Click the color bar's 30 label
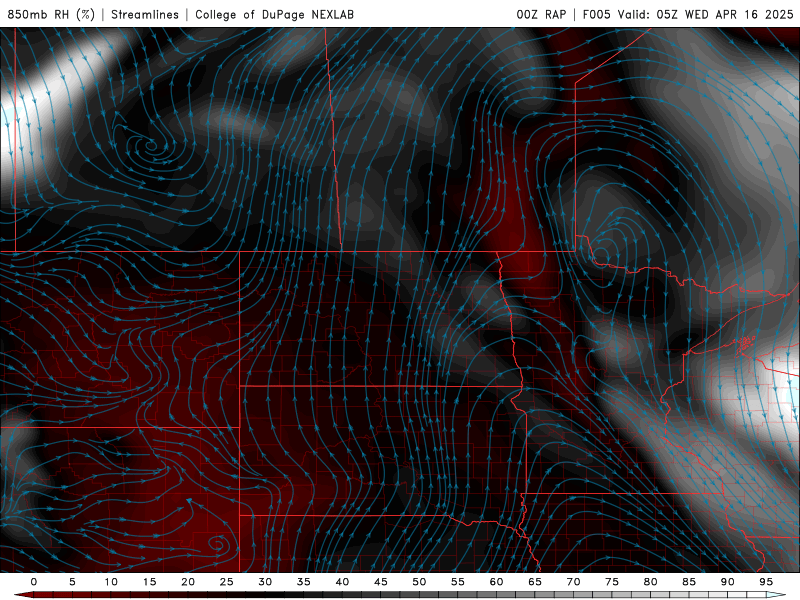This screenshot has width=800, height=600. coord(265,582)
